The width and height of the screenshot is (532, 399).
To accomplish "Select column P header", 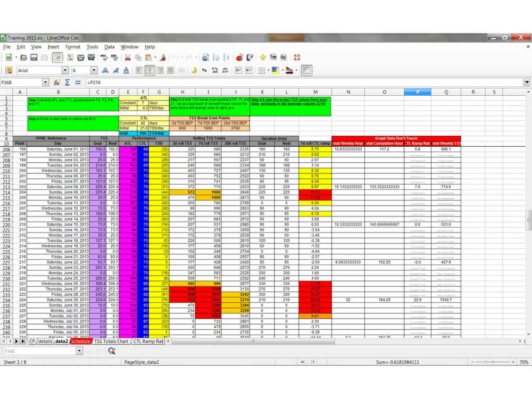I will pyautogui.click(x=418, y=92).
